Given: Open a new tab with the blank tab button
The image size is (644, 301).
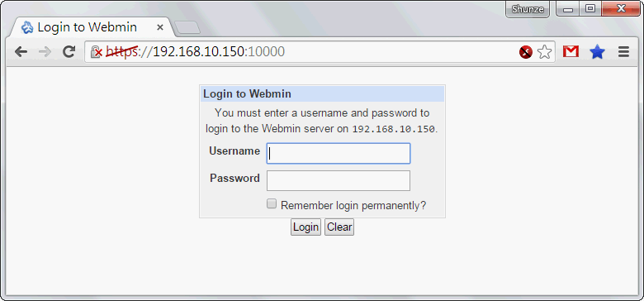Looking at the screenshot, I should (x=187, y=27).
